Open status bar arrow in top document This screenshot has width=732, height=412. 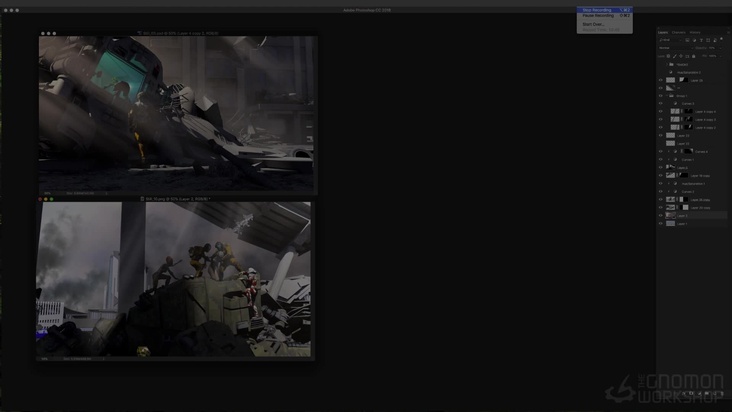pos(106,193)
